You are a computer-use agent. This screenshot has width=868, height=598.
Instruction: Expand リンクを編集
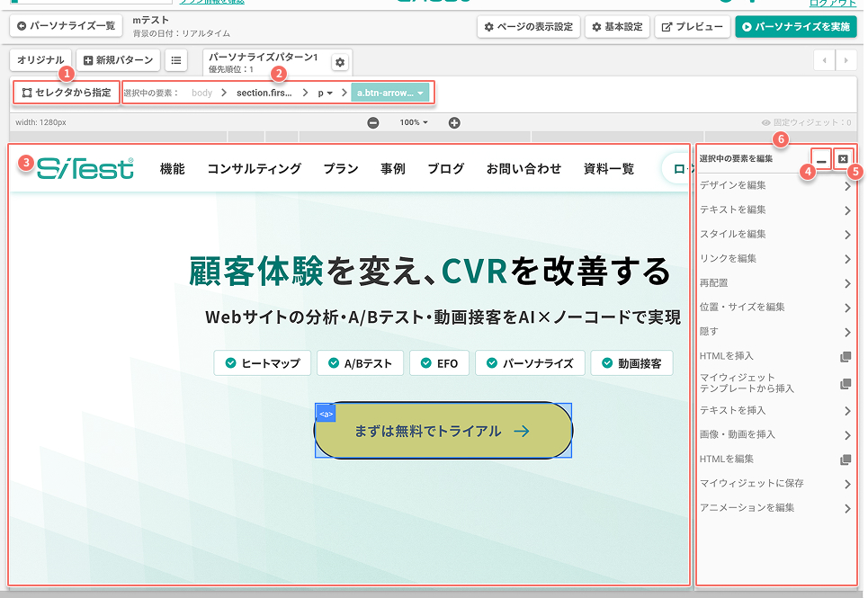[775, 259]
